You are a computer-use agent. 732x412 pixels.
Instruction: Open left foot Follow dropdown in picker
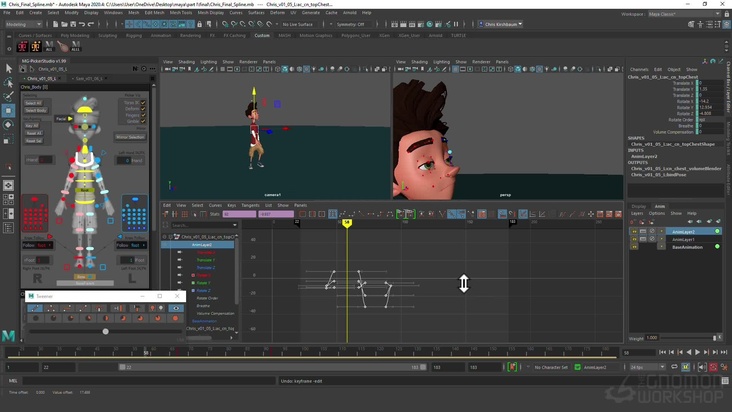click(x=131, y=245)
